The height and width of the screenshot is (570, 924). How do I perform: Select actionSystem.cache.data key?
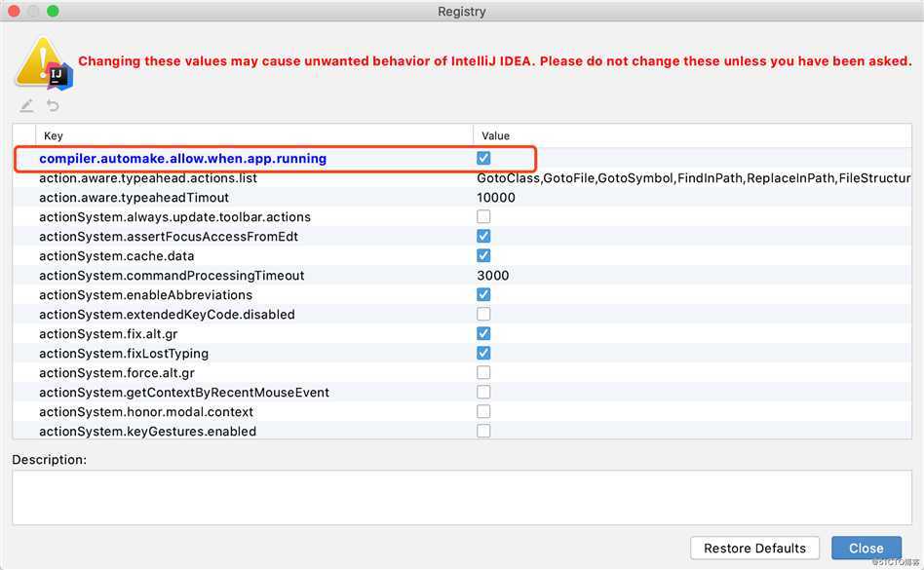[x=116, y=255]
